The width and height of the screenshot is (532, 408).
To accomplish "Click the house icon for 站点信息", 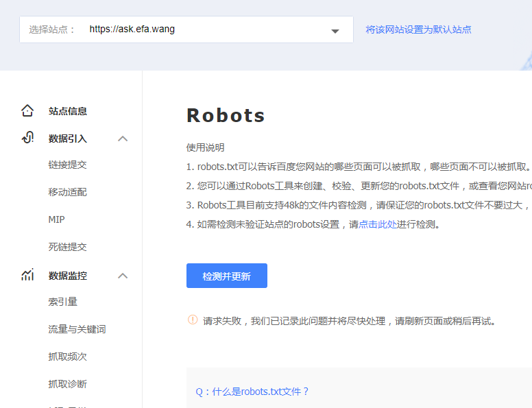I will pos(27,110).
